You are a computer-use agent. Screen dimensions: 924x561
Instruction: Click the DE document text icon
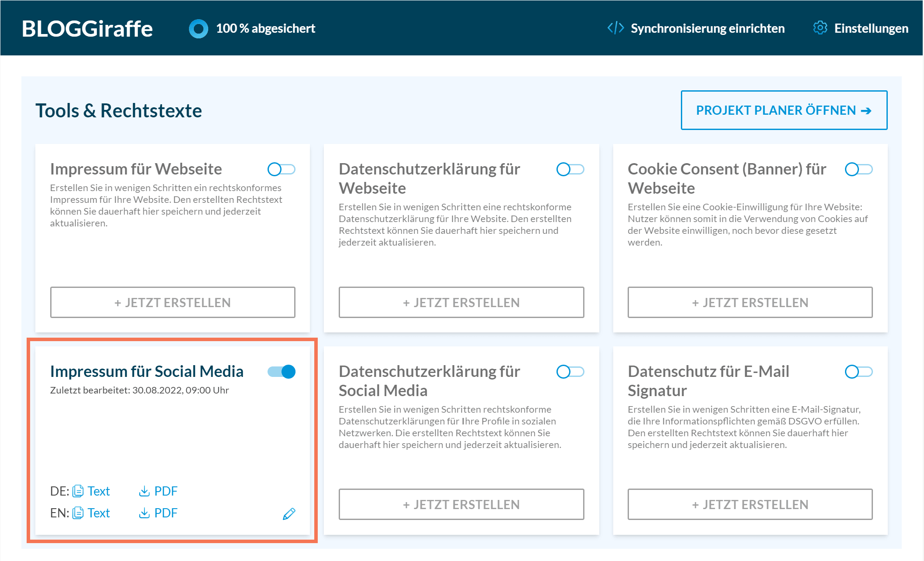(x=78, y=491)
